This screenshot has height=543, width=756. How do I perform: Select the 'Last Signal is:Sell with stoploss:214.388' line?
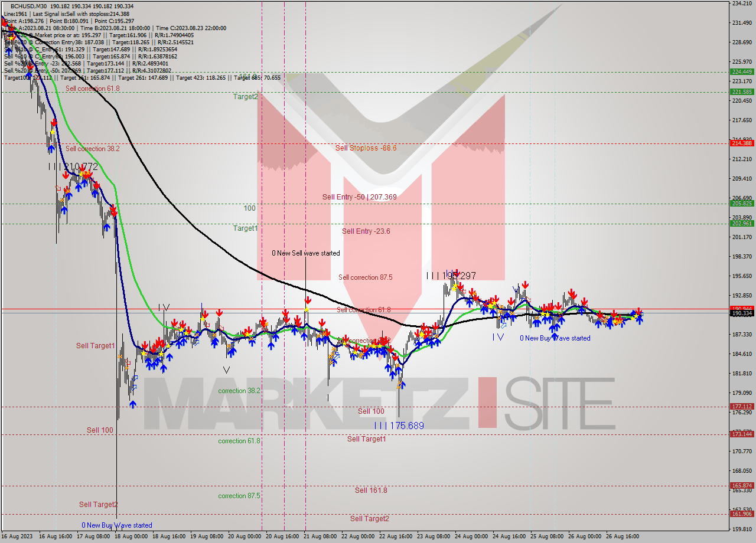(x=80, y=14)
